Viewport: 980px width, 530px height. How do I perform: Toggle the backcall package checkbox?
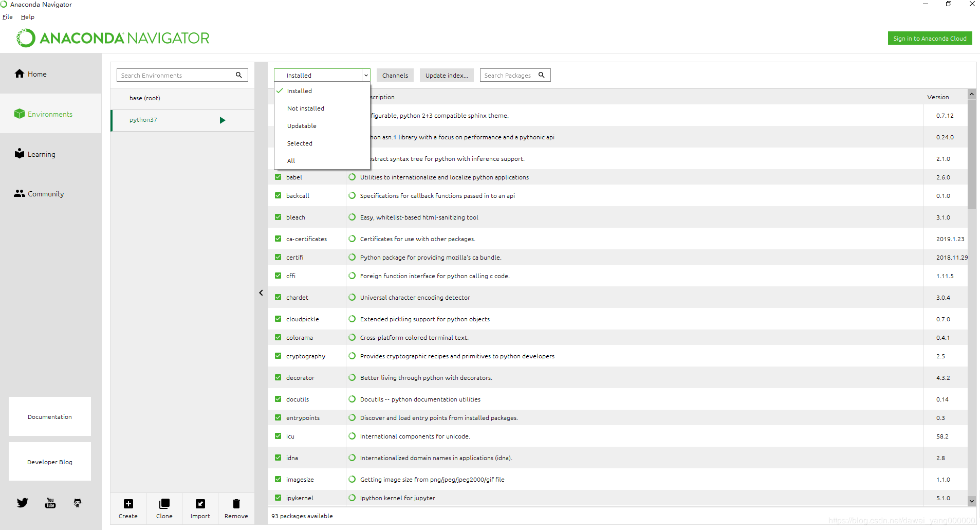click(x=278, y=195)
